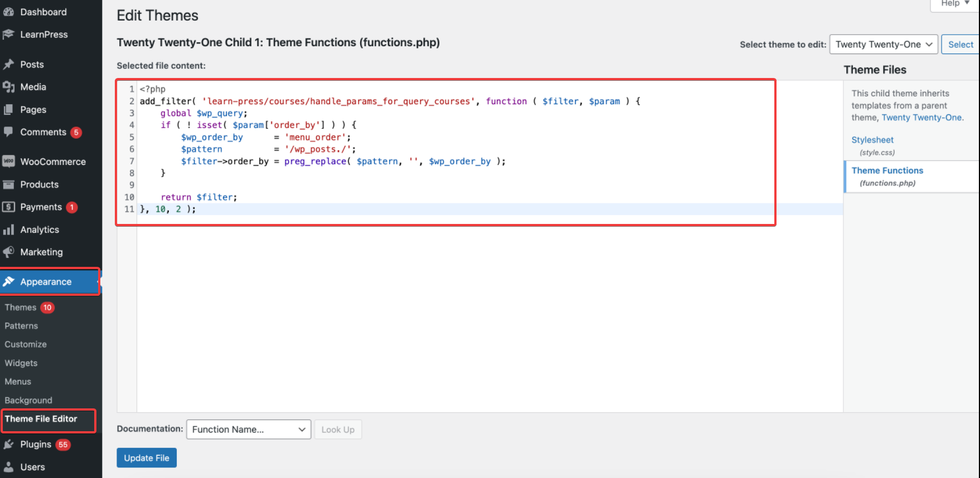Open the Stylesheet style.css file

pyautogui.click(x=872, y=140)
